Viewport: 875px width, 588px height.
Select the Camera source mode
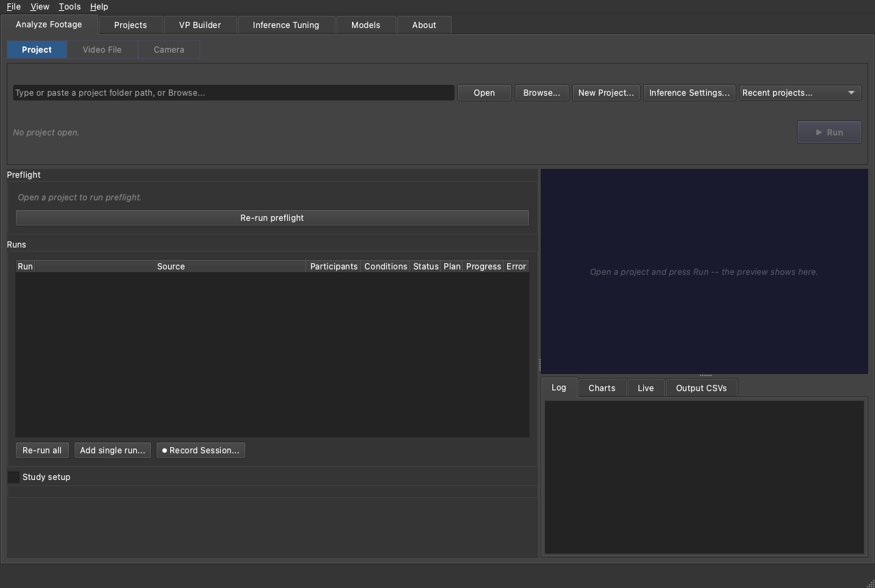click(169, 49)
